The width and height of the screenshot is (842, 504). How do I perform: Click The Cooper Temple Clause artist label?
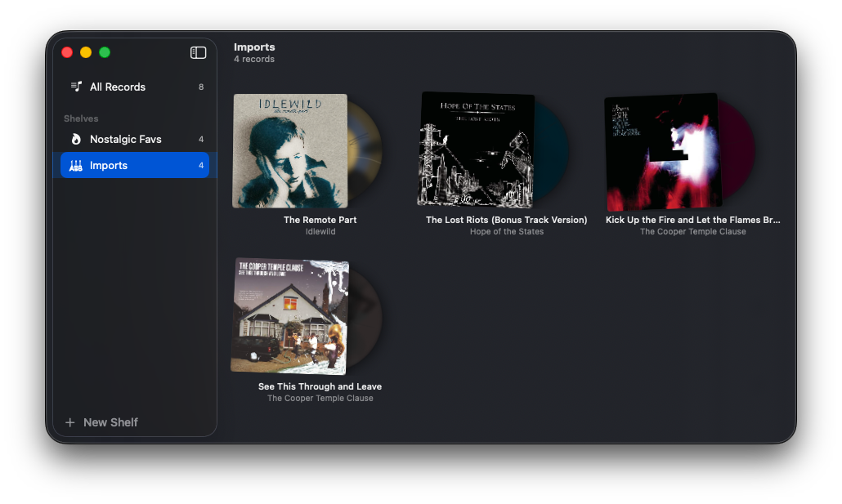[692, 231]
